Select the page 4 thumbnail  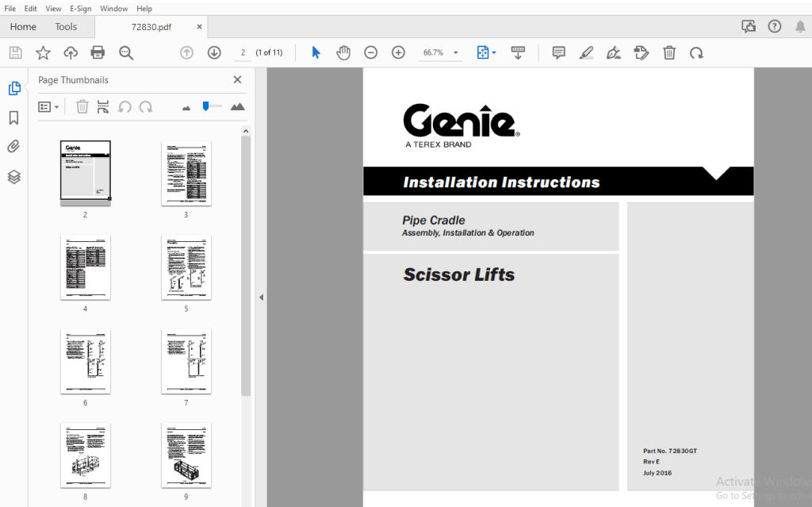86,267
